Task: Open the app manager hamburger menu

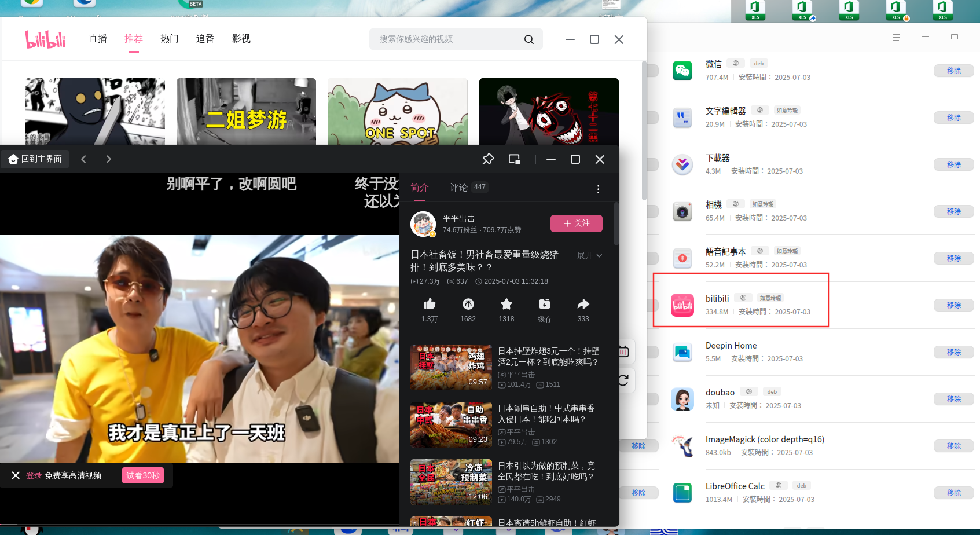Action: click(x=896, y=37)
